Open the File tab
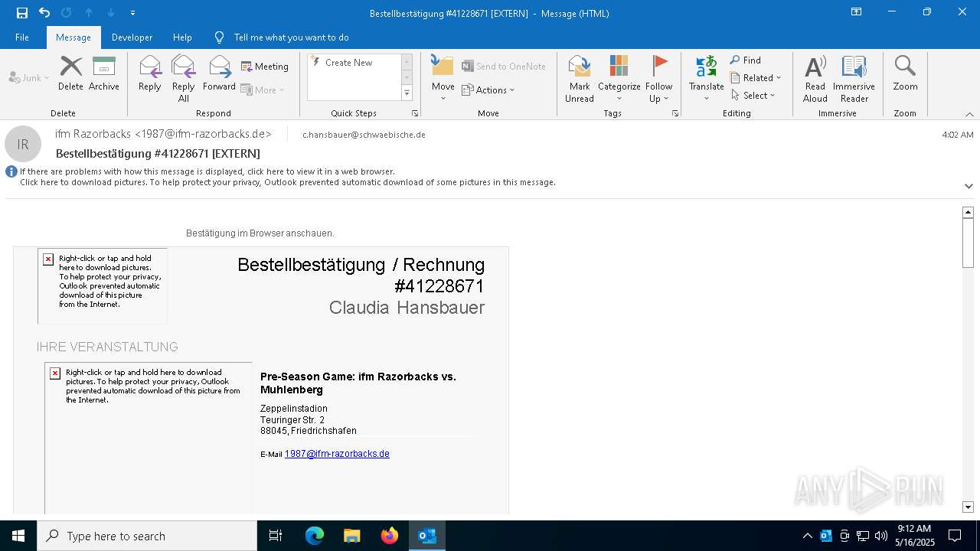Image resolution: width=980 pixels, height=551 pixels. pyautogui.click(x=22, y=37)
